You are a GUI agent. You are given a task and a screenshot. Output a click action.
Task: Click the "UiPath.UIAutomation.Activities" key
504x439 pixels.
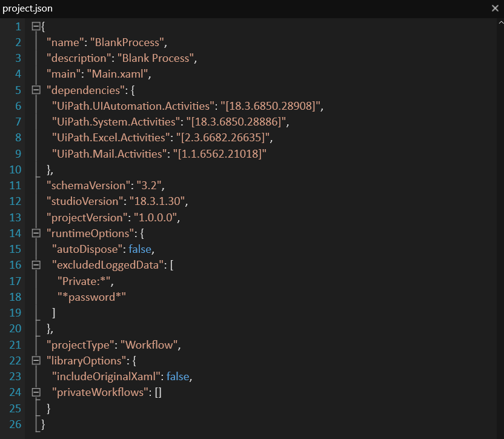pyautogui.click(x=133, y=106)
